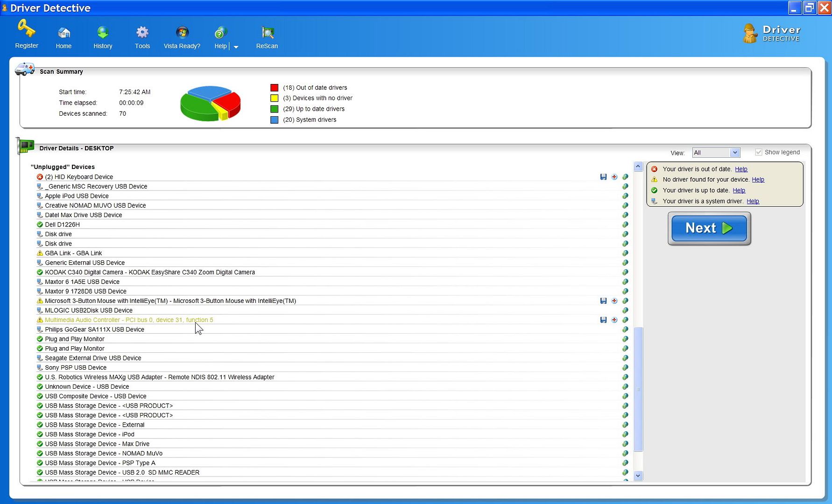Screen dimensions: 832x504
Task: Click the web icon for Apple iPod USB Device
Action: click(x=625, y=196)
